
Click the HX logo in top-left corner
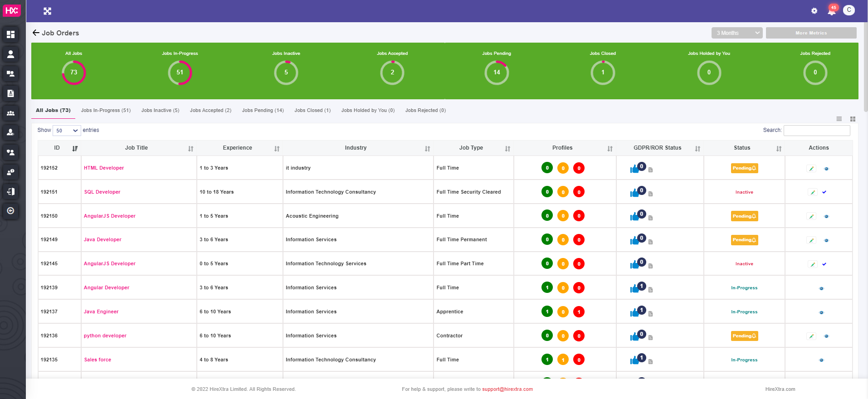[11, 11]
